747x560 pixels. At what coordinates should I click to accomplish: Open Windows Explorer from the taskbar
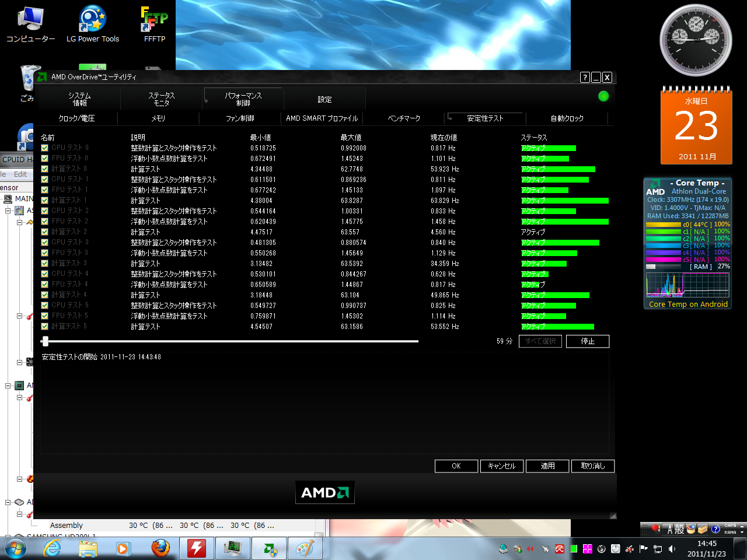88,548
